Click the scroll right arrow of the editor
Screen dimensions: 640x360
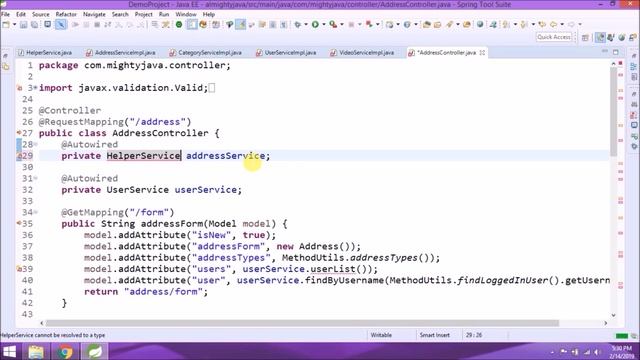(606, 323)
